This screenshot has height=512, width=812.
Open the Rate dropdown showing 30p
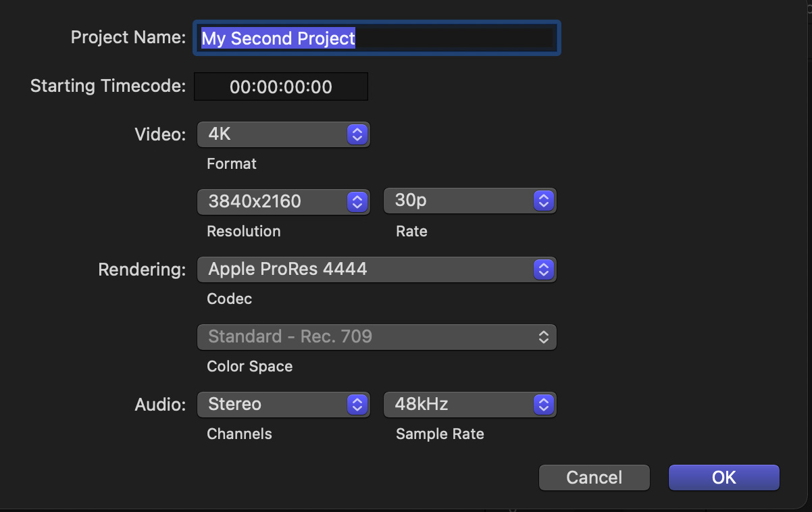tap(470, 201)
